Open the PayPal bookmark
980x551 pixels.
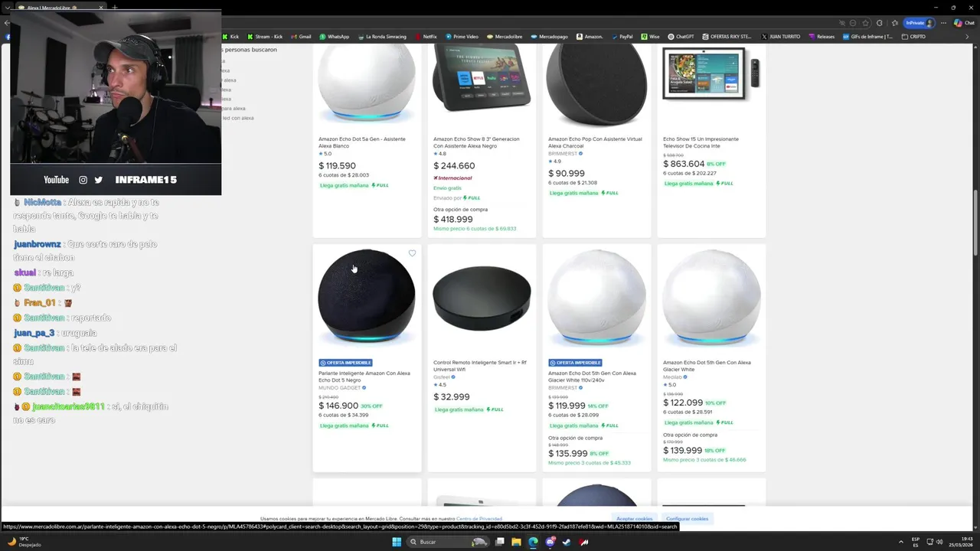(622, 37)
